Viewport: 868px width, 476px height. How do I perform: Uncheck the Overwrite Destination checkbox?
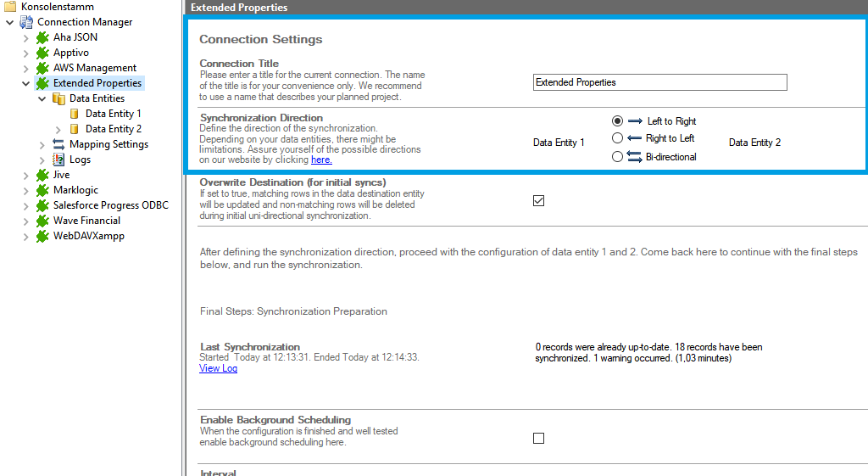(x=538, y=201)
